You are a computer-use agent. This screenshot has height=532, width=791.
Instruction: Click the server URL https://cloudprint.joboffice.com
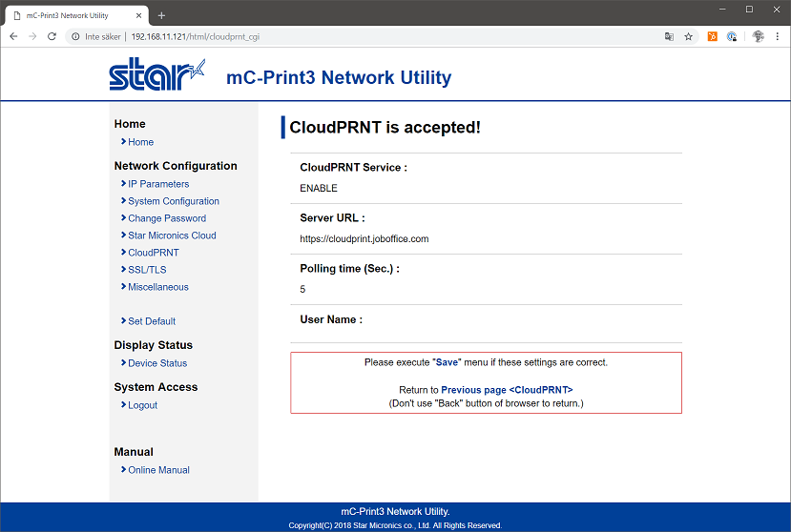[364, 239]
